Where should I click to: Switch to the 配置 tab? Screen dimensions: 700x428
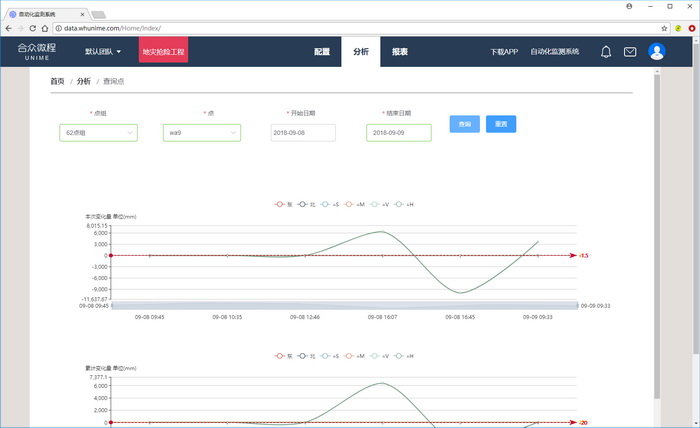click(x=322, y=51)
